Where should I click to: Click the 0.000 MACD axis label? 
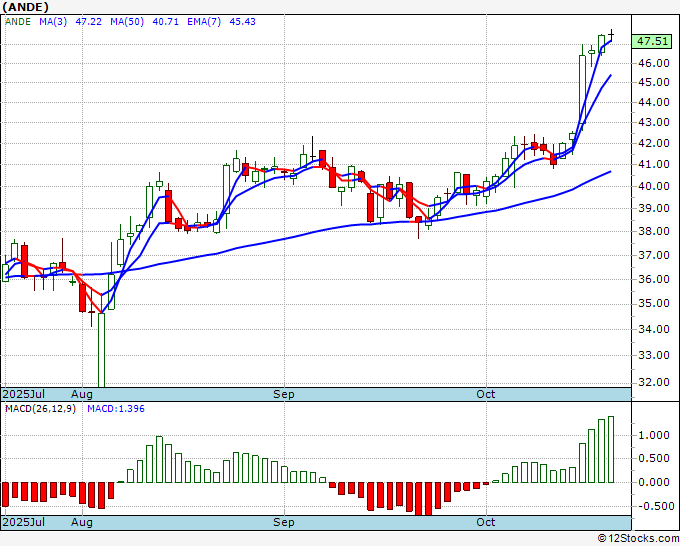point(654,482)
